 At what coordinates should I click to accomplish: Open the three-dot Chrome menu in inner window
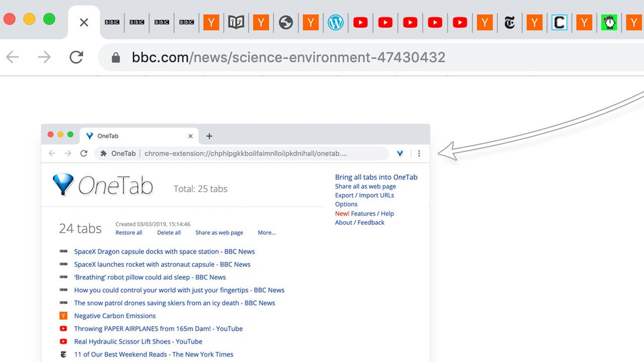tap(419, 153)
